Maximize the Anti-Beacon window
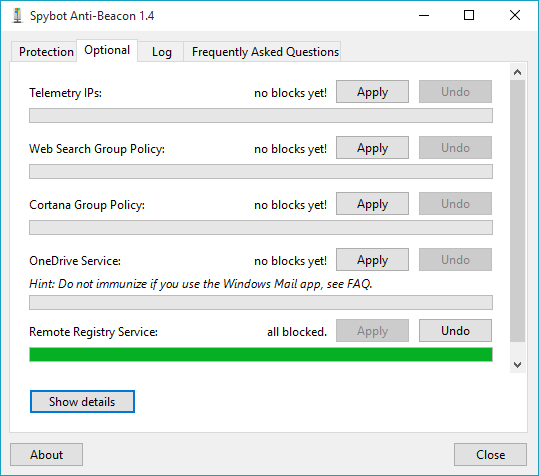The image size is (539, 476). 469,15
